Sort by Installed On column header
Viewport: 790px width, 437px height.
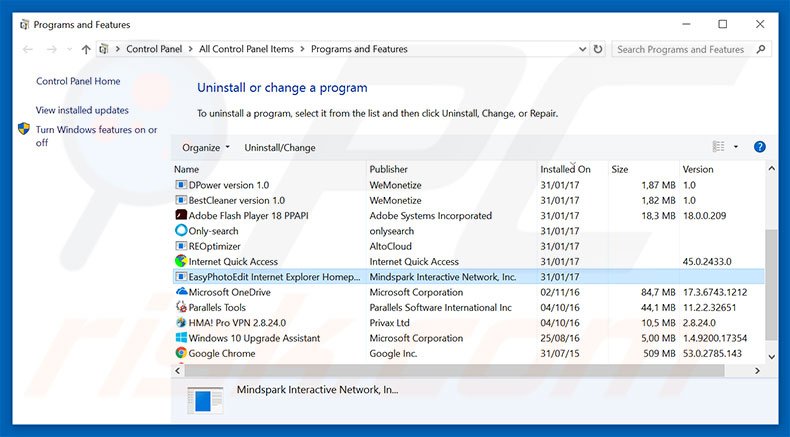pos(573,169)
